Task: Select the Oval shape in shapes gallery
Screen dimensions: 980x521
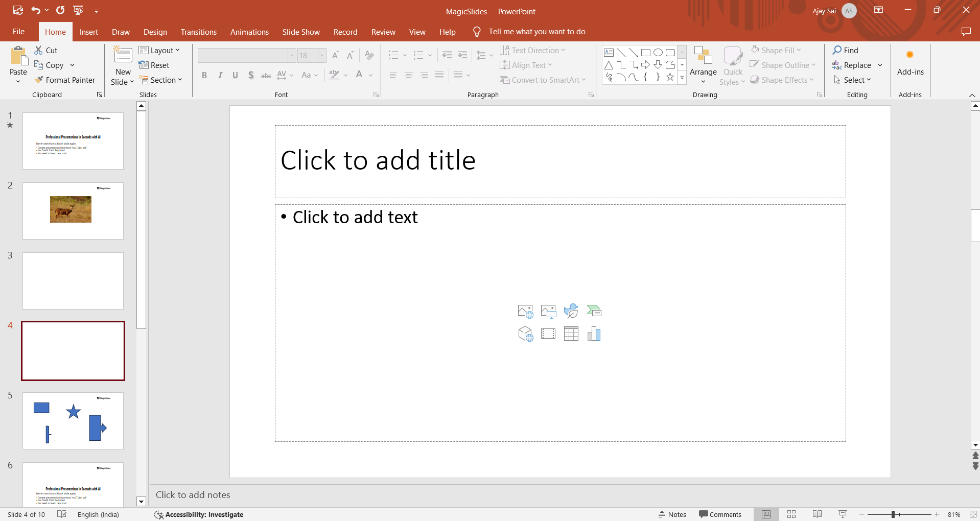Action: click(x=658, y=53)
